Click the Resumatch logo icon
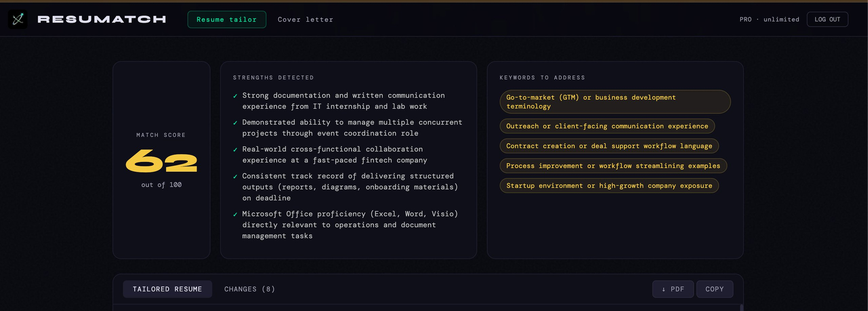 [18, 20]
